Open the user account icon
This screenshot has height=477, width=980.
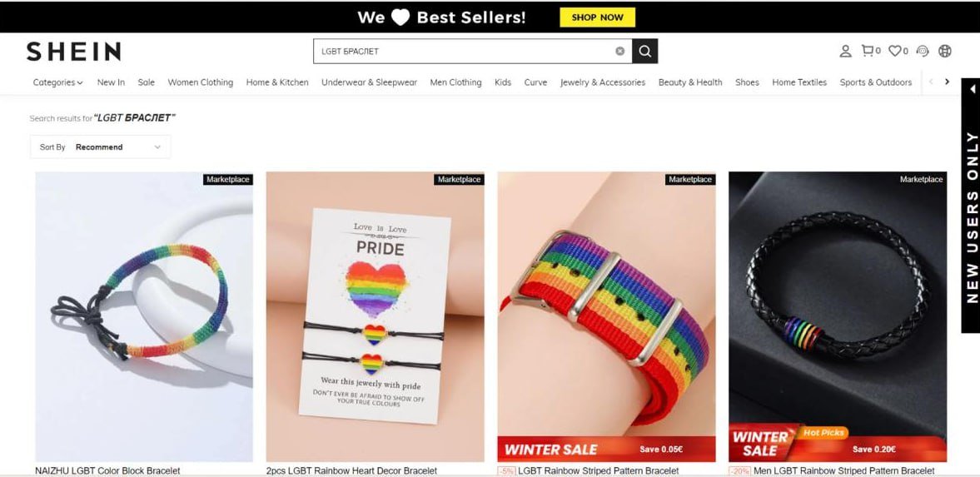pyautogui.click(x=845, y=52)
